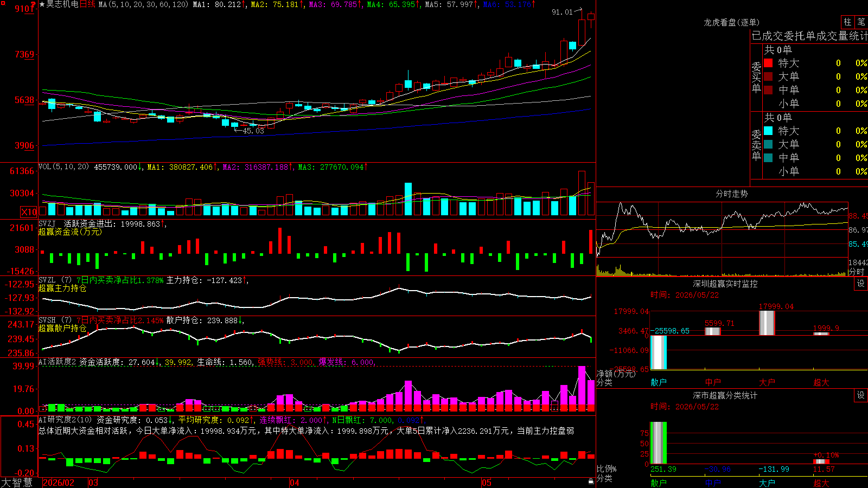The image size is (868, 488).
Task: Click the 2026/02 date marker on timeline
Action: tap(59, 483)
